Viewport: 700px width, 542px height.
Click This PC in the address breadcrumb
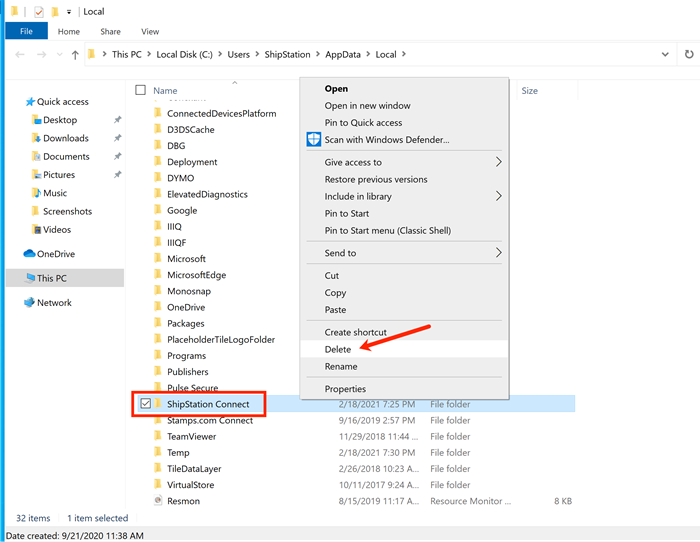point(127,54)
